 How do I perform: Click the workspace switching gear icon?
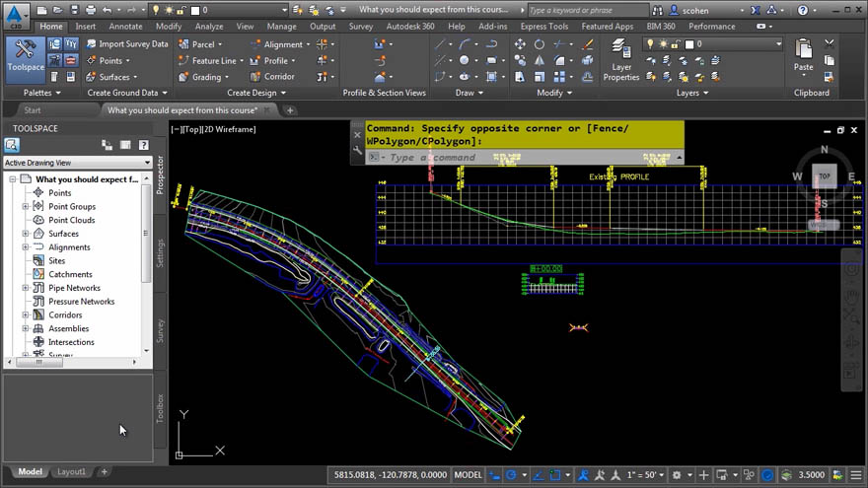coord(677,475)
